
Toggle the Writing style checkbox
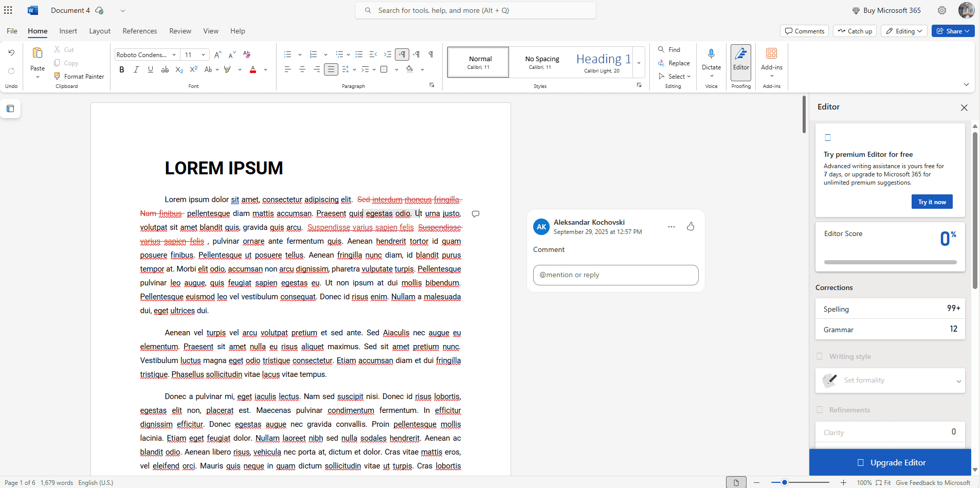click(x=820, y=356)
